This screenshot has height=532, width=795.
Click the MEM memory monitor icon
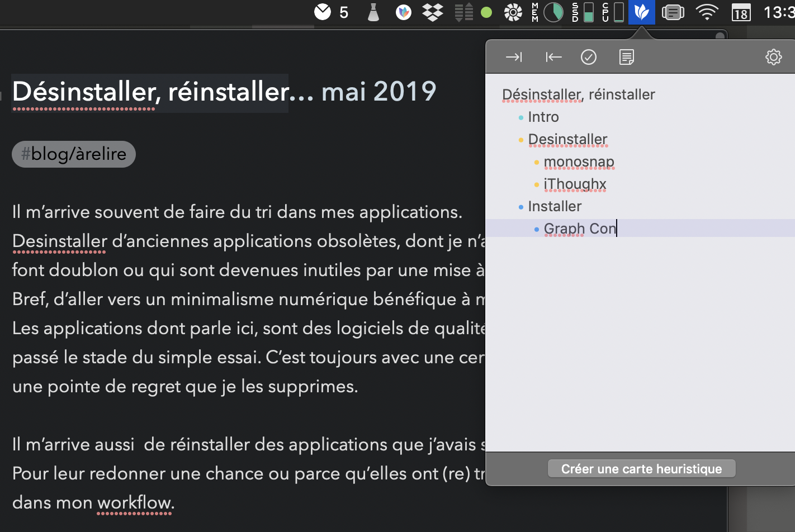coord(547,12)
